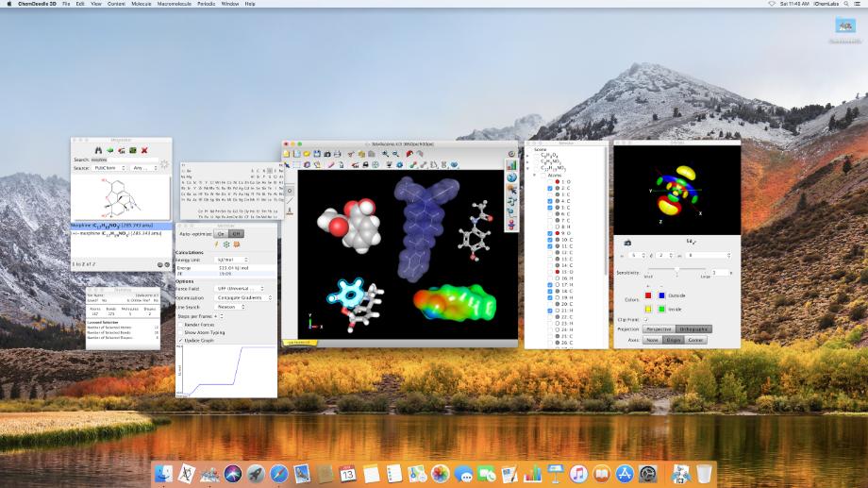The width and height of the screenshot is (868, 488).
Task: Open the m quantum number dropdown
Action: click(x=708, y=256)
